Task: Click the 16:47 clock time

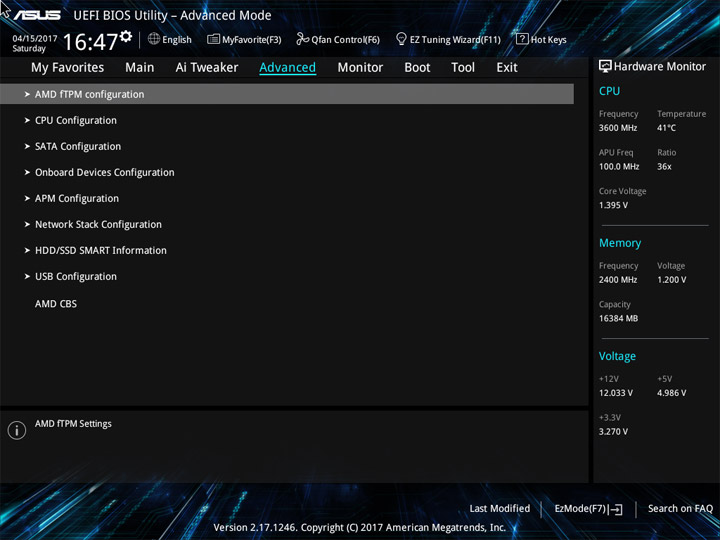Action: (90, 42)
